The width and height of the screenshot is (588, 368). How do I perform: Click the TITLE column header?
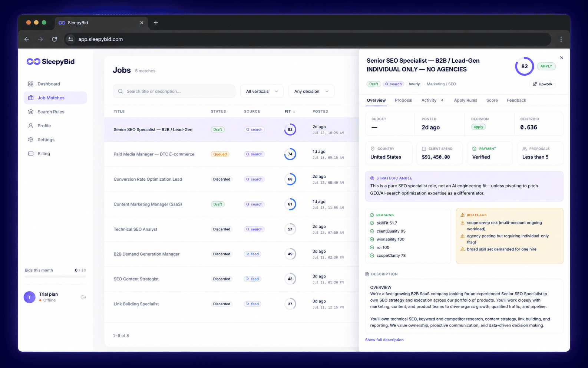click(119, 111)
